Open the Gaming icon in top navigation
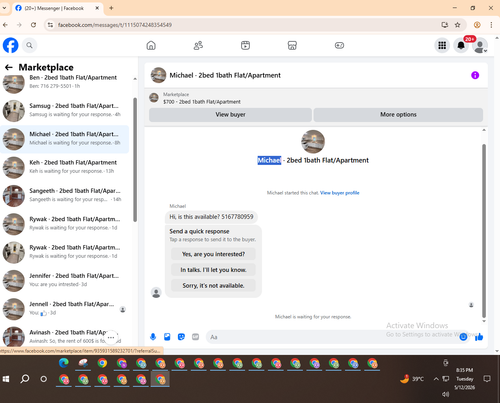The width and height of the screenshot is (500, 403). click(339, 45)
